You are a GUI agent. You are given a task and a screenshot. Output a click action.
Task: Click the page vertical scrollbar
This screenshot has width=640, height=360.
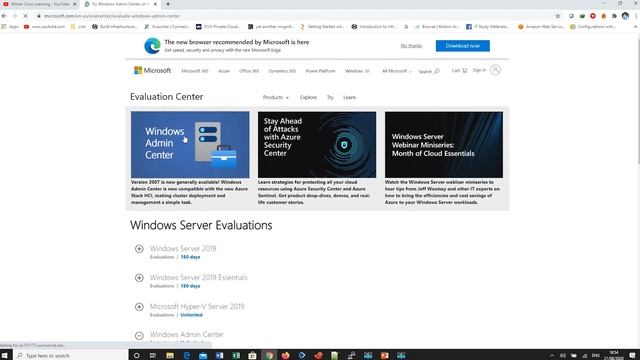(638, 102)
